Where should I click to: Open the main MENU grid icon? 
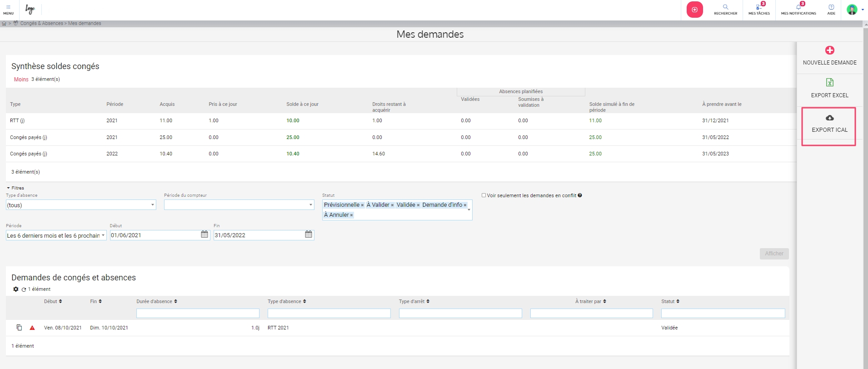(x=8, y=7)
